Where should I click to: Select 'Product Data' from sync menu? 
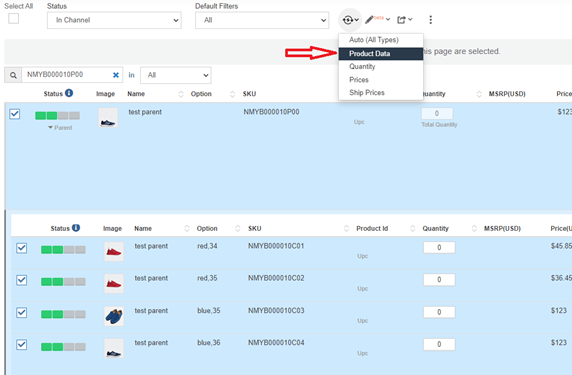381,54
